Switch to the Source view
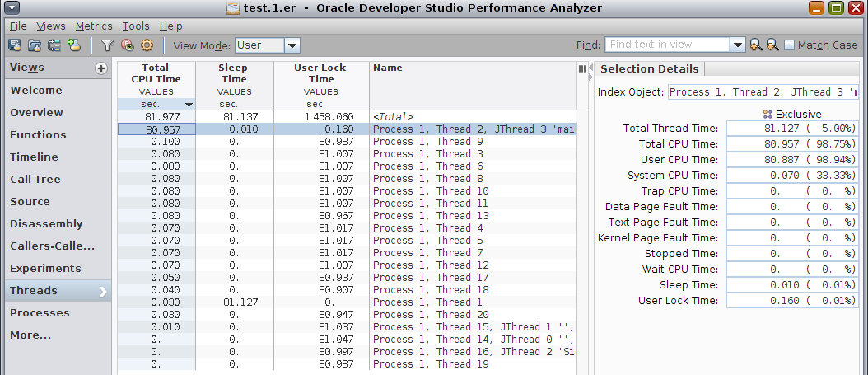868x375 pixels. click(58, 202)
